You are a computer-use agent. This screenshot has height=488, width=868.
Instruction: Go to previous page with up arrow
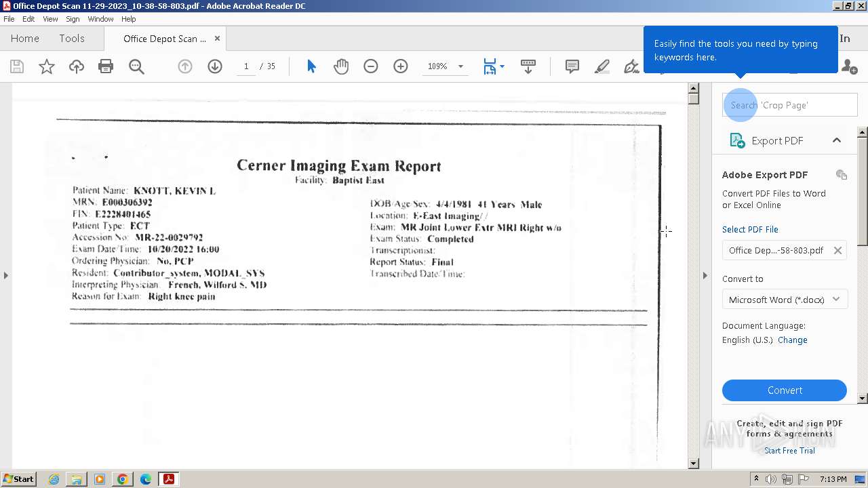click(x=185, y=66)
